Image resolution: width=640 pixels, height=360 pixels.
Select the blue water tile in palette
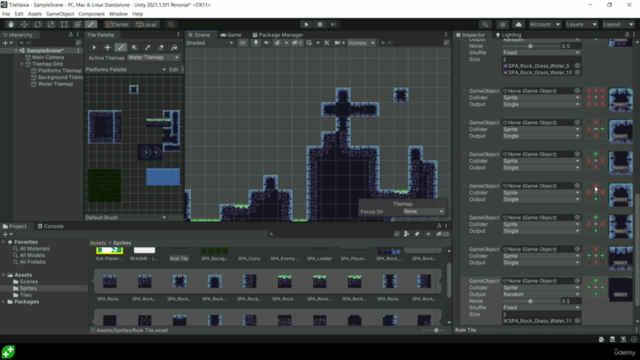point(163,177)
